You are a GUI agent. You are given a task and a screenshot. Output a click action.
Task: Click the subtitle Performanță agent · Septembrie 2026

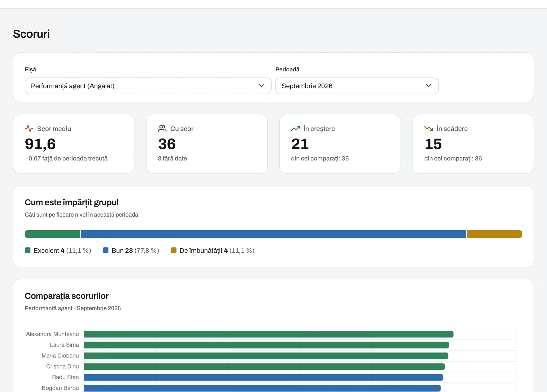click(x=73, y=308)
